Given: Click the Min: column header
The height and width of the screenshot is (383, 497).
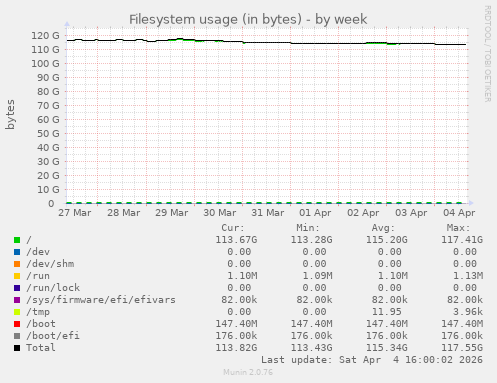Looking at the screenshot, I should pyautogui.click(x=308, y=228).
